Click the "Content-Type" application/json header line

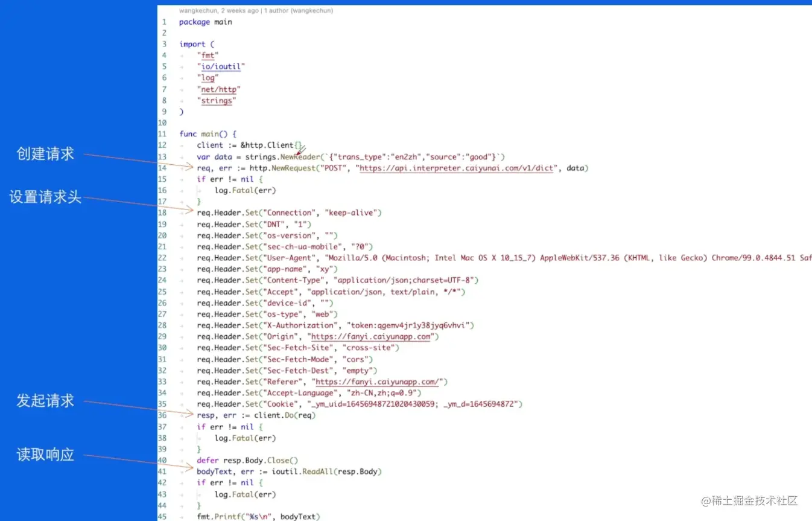click(x=338, y=280)
